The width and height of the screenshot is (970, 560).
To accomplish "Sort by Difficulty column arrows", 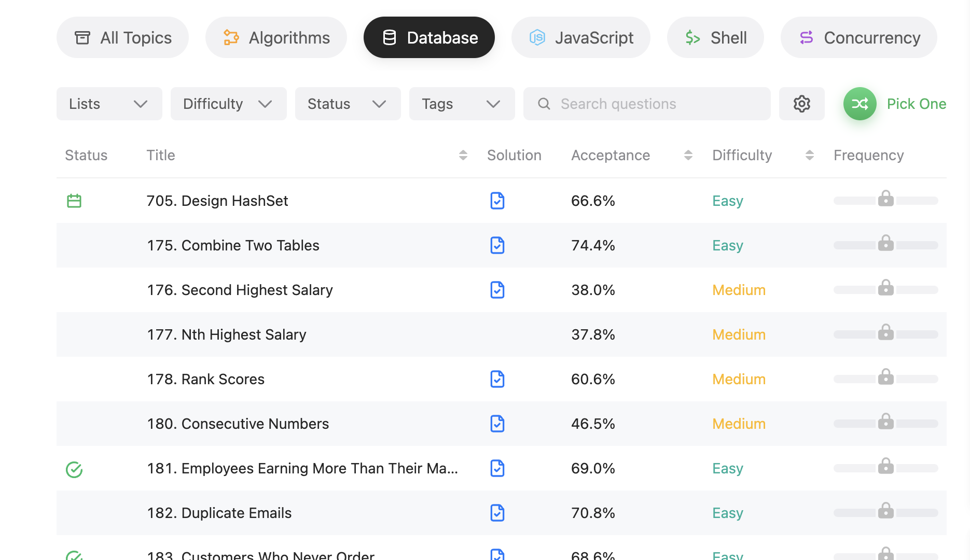I will 809,155.
